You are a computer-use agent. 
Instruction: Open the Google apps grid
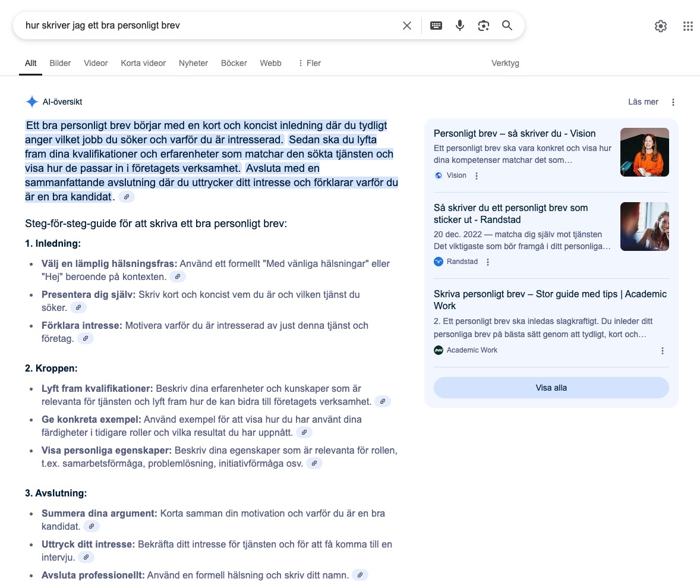688,26
